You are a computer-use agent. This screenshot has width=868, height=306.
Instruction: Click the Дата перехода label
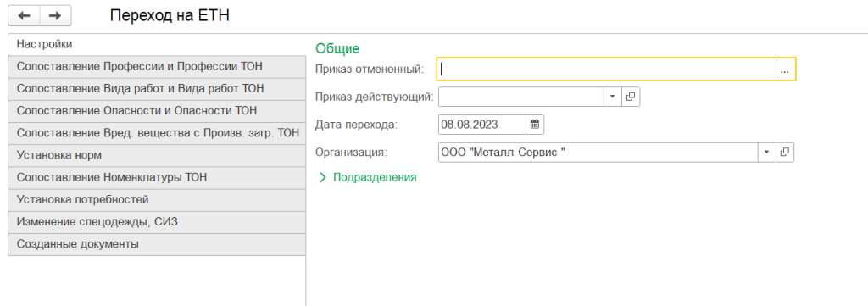coord(356,125)
